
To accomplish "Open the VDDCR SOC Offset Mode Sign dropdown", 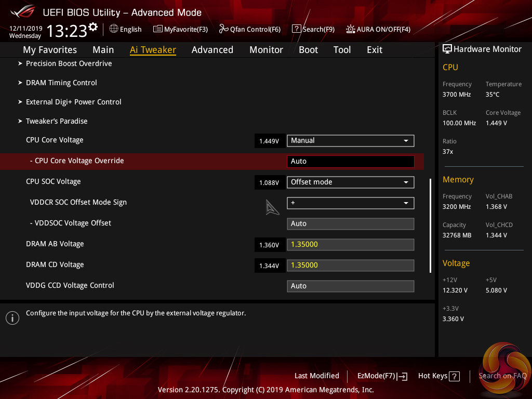I will click(350, 203).
